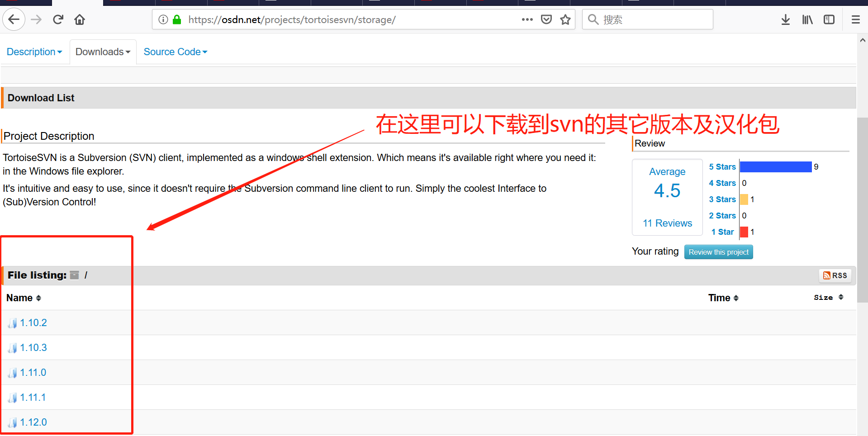This screenshot has height=436, width=868.
Task: Open the 1.12.0 folder link
Action: pos(33,422)
